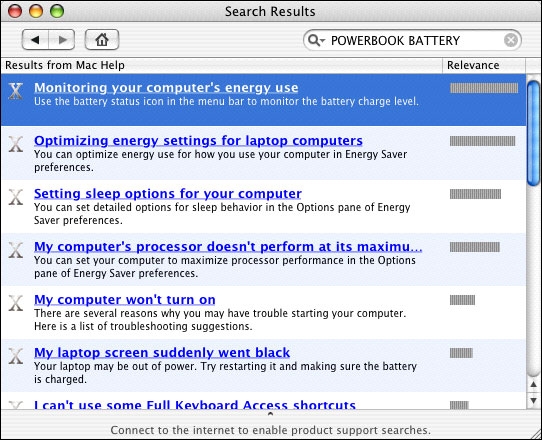542x440 pixels.
Task: Open Full Keyboard Access shortcuts topic
Action: click(195, 405)
